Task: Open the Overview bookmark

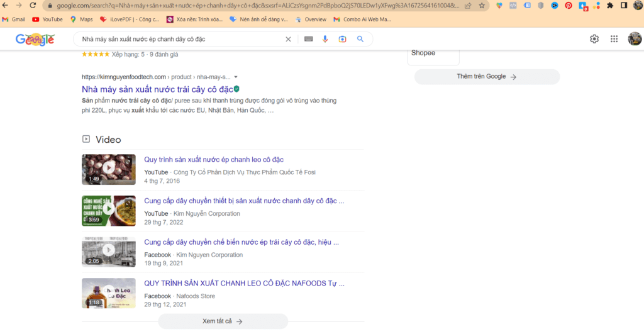Action: (x=311, y=19)
